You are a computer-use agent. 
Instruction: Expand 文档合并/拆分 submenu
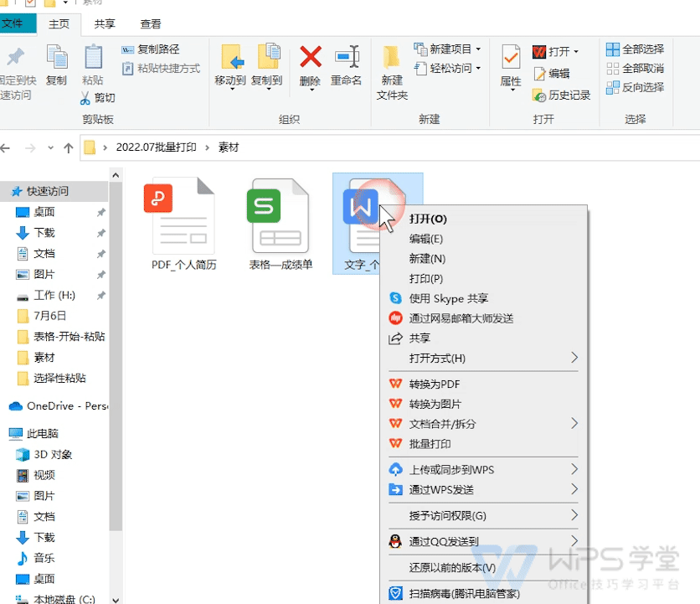point(483,424)
